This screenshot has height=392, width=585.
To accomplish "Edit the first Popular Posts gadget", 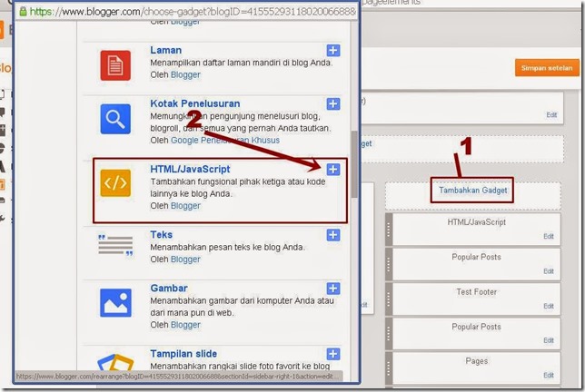I will coord(549,271).
